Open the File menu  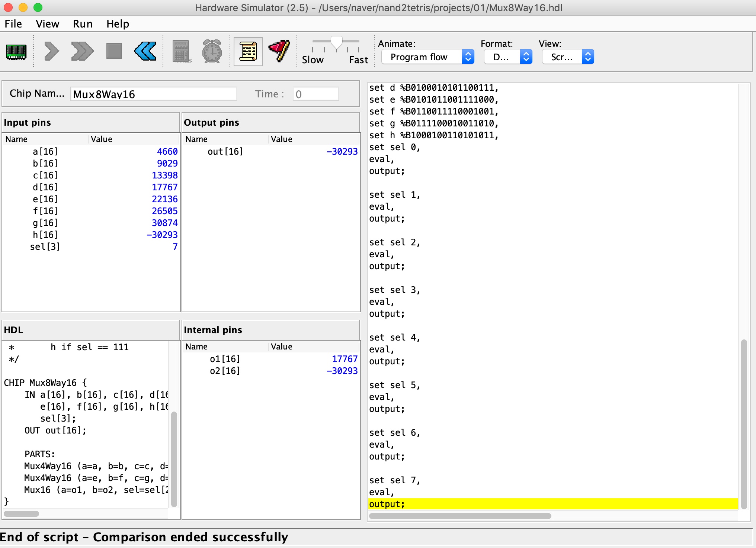(13, 24)
